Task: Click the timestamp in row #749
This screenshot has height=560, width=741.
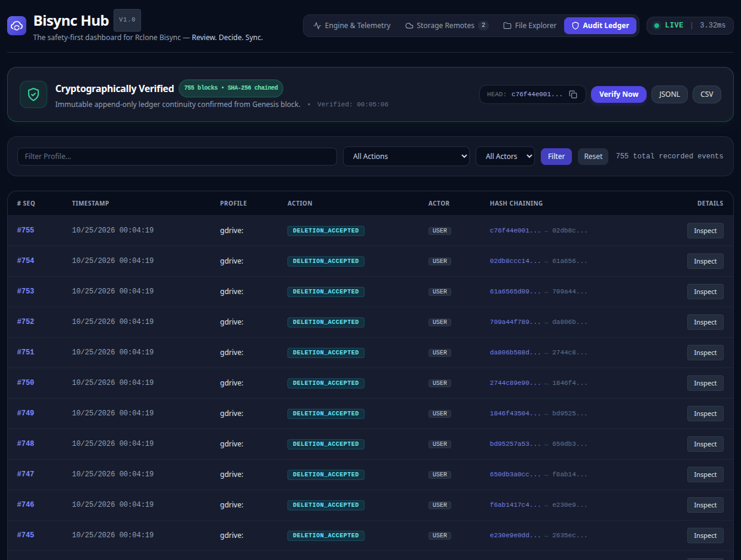Action: pyautogui.click(x=113, y=413)
